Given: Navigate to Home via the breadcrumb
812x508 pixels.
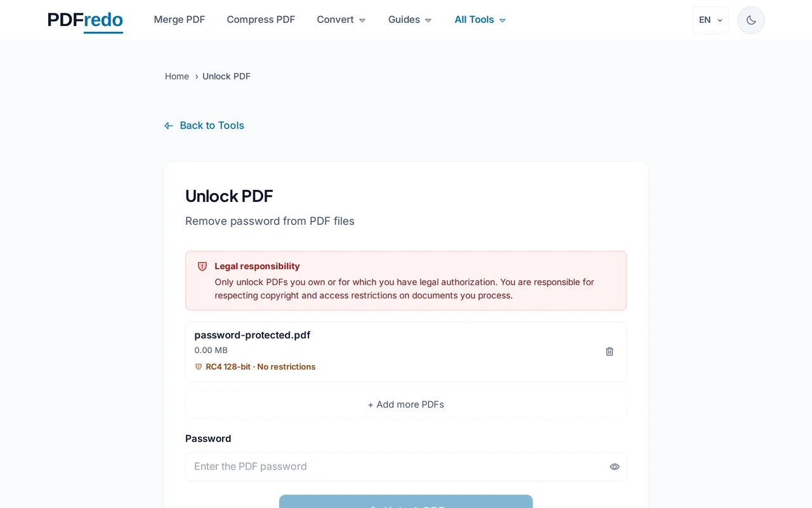Looking at the screenshot, I should (176, 76).
